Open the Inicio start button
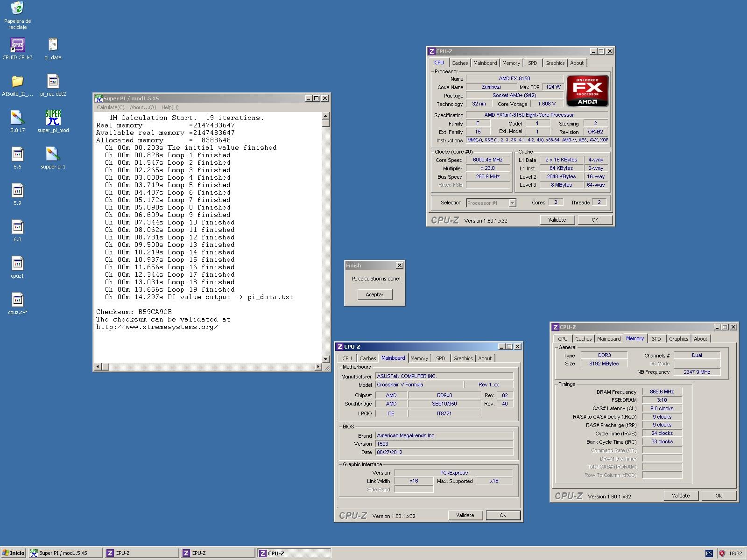This screenshot has width=747, height=560. (x=13, y=553)
